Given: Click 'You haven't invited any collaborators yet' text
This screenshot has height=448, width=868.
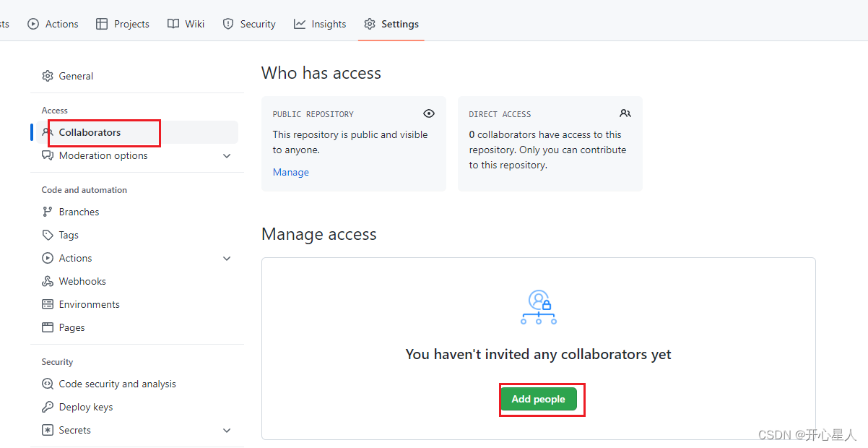Looking at the screenshot, I should point(539,354).
